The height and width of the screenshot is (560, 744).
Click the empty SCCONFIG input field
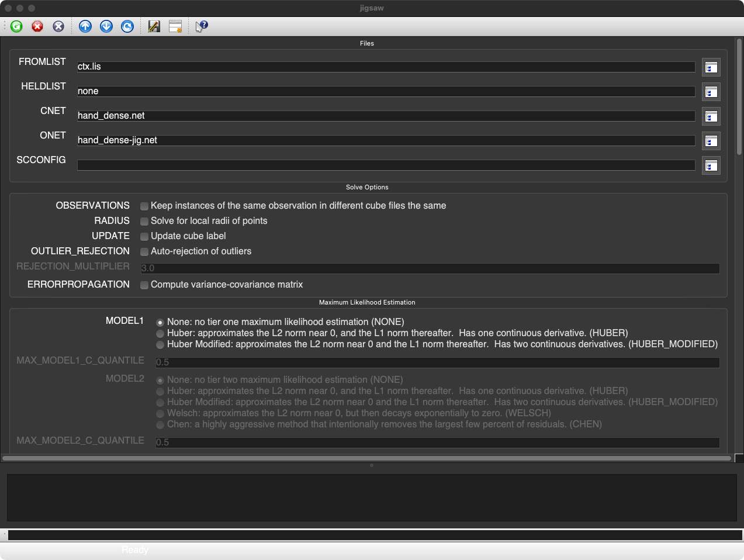[386, 165]
